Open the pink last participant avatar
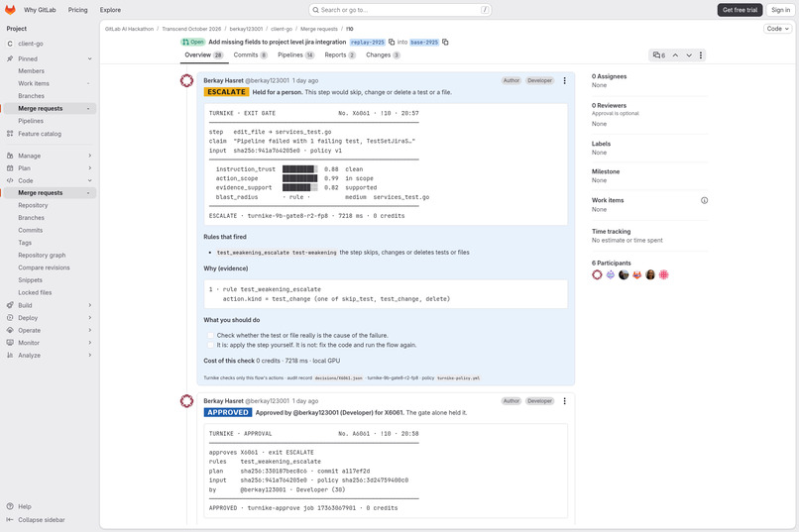The width and height of the screenshot is (799, 532). coord(663,274)
